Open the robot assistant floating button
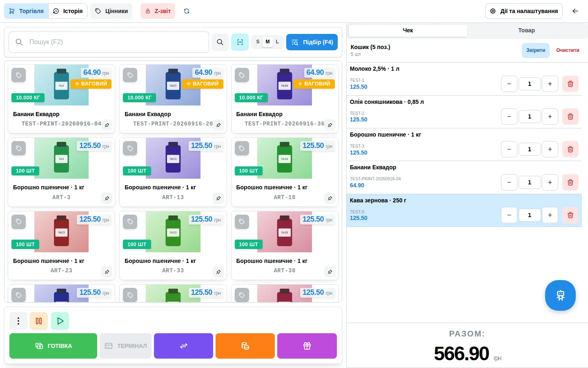588x368 pixels. pos(560,295)
